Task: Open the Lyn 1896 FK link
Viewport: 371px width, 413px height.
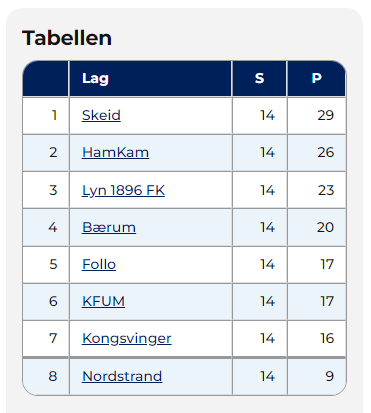Action: tap(123, 190)
